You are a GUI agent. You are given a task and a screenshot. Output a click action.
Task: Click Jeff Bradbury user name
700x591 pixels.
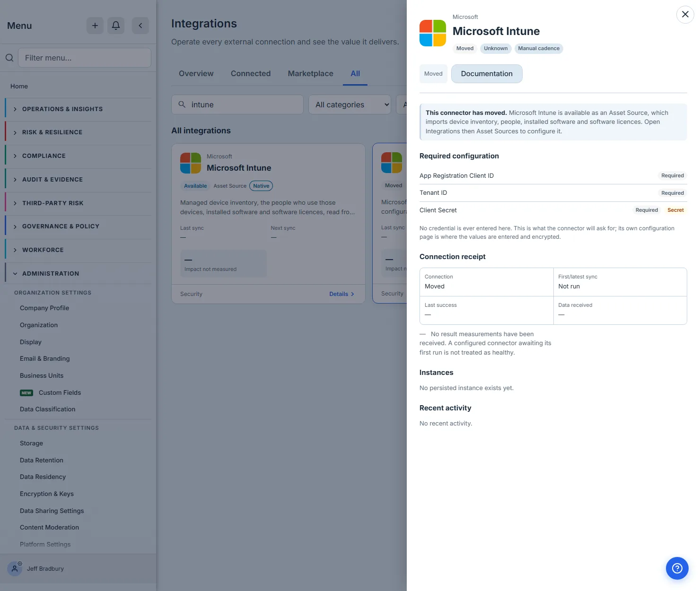point(45,569)
